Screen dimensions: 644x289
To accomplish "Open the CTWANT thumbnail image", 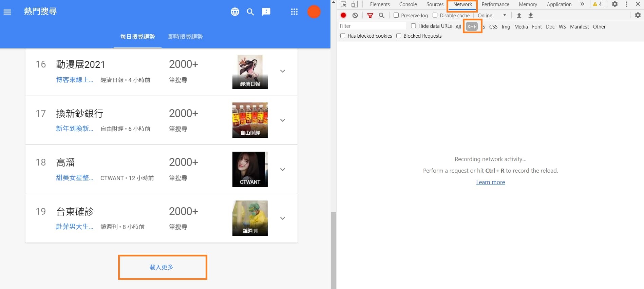I will (250, 169).
